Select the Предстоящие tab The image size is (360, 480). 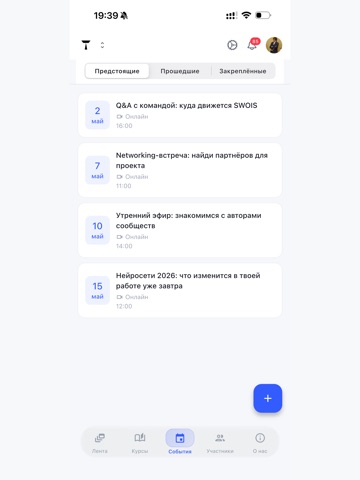[x=117, y=71]
